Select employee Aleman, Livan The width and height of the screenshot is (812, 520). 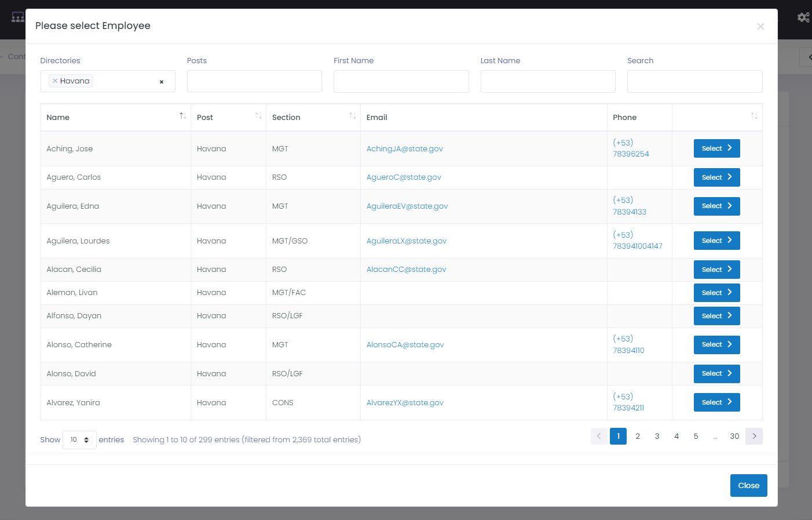[717, 293]
